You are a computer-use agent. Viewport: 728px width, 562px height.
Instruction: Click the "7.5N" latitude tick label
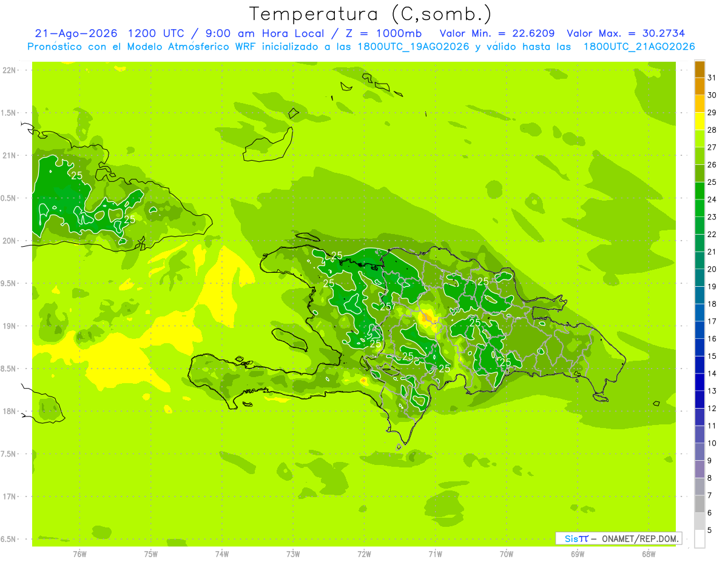(x=8, y=454)
